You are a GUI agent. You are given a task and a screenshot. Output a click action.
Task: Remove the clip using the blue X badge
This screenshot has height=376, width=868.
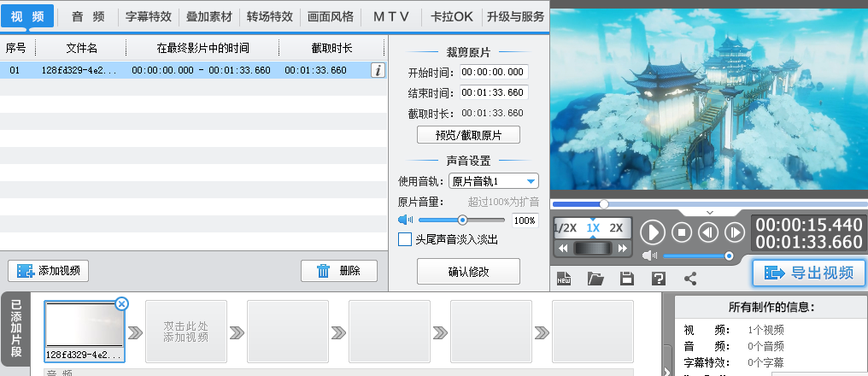coord(121,303)
